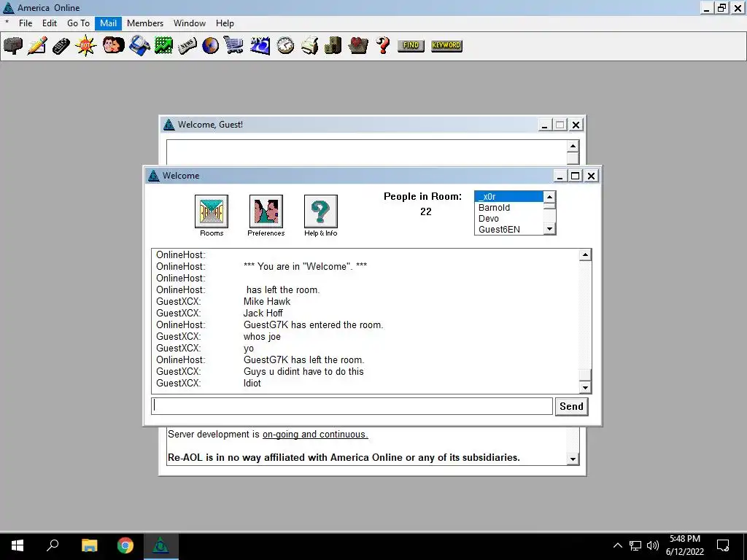This screenshot has height=560, width=747.
Task: Click the chat message input field
Action: pos(352,406)
